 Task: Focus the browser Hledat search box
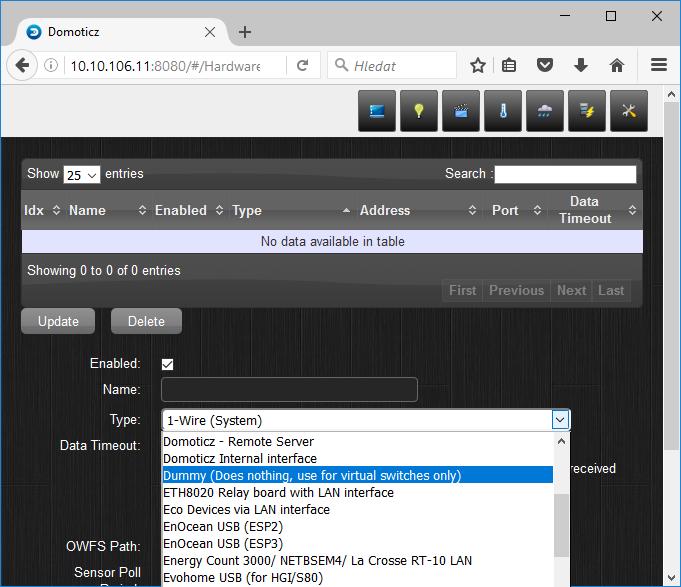coord(392,65)
